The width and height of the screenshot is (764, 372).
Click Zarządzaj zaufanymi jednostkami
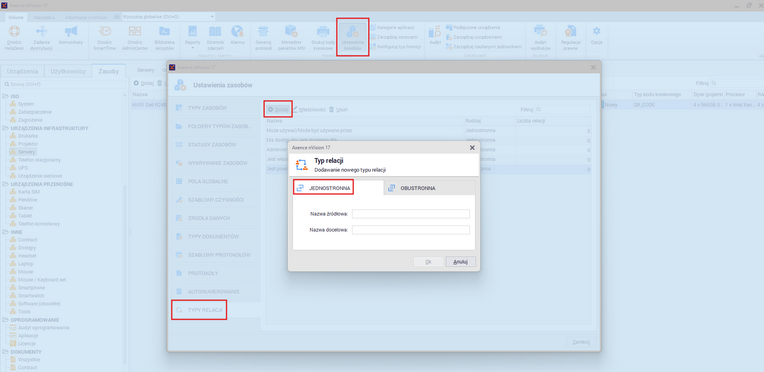[483, 46]
